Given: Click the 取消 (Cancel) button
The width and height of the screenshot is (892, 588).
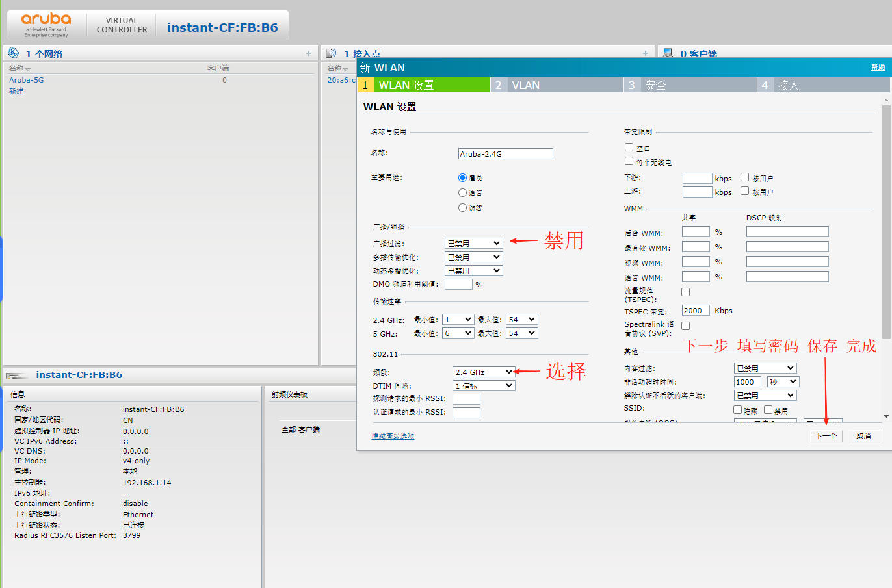Looking at the screenshot, I should pyautogui.click(x=863, y=436).
